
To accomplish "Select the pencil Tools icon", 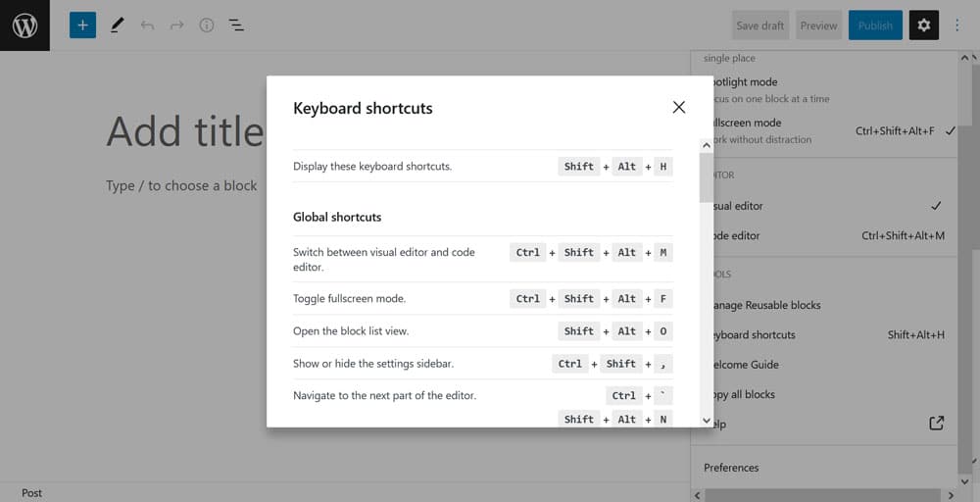I will tap(117, 25).
